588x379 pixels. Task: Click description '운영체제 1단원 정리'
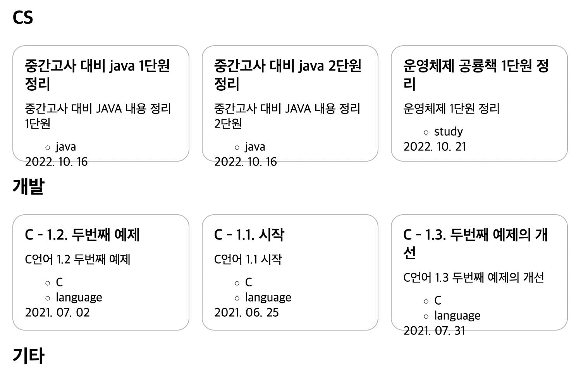point(451,109)
